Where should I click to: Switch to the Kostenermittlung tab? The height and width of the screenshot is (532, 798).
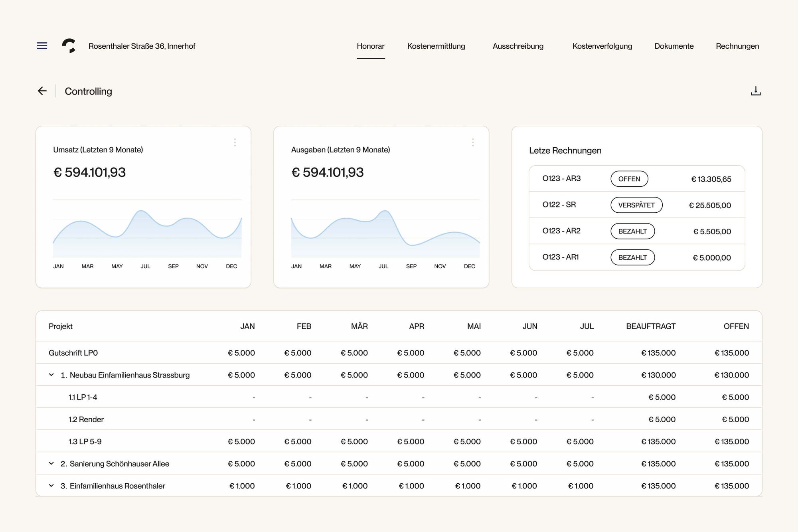(436, 46)
